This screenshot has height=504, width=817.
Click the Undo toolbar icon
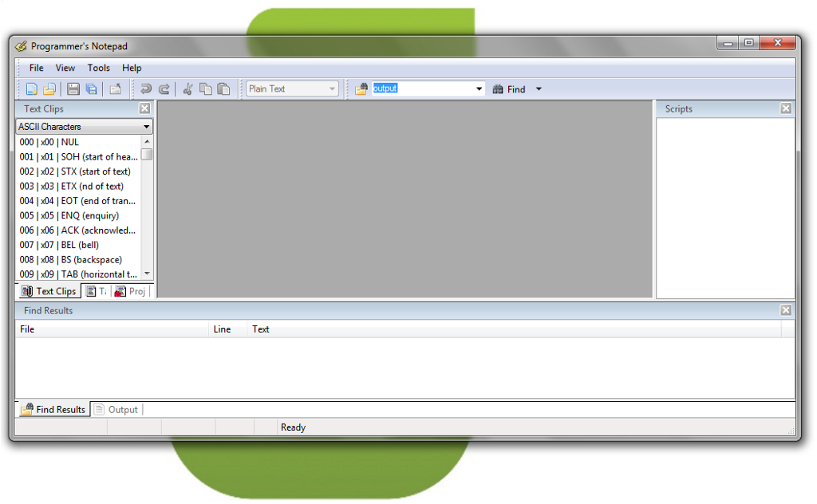pos(146,89)
